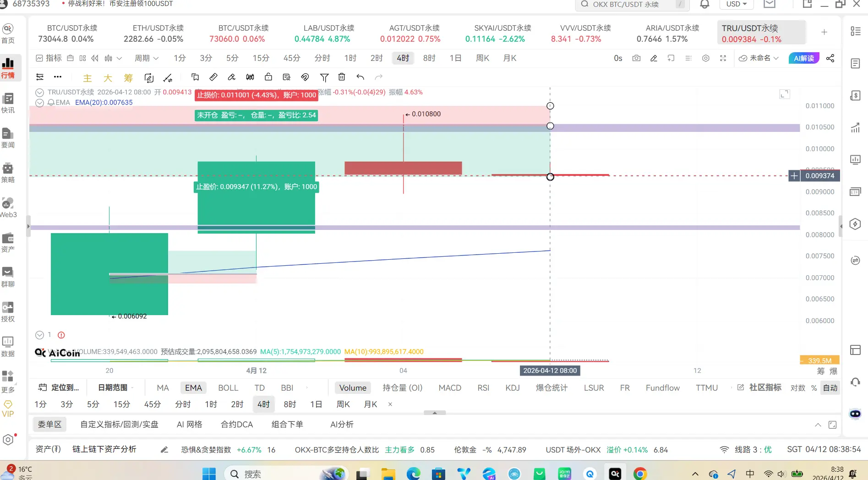Open the 数据 data section
Viewport: 868px width, 480px height.
8,347
